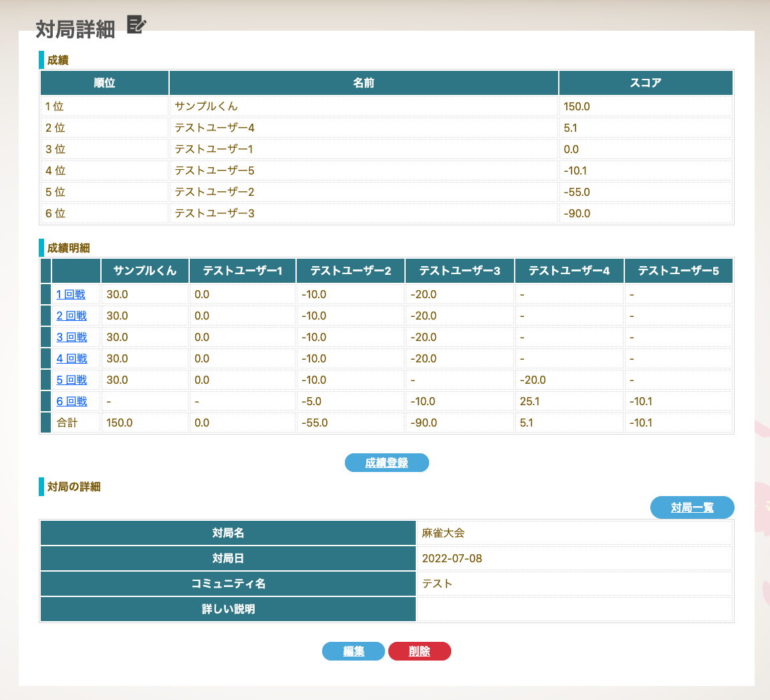
Task: Click the 詳しい説明 label cell
Action: (228, 610)
